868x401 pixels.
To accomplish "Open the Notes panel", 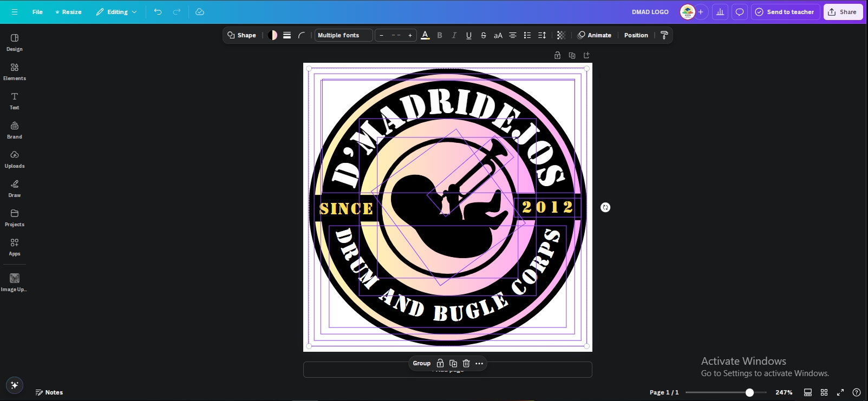I will [49, 392].
